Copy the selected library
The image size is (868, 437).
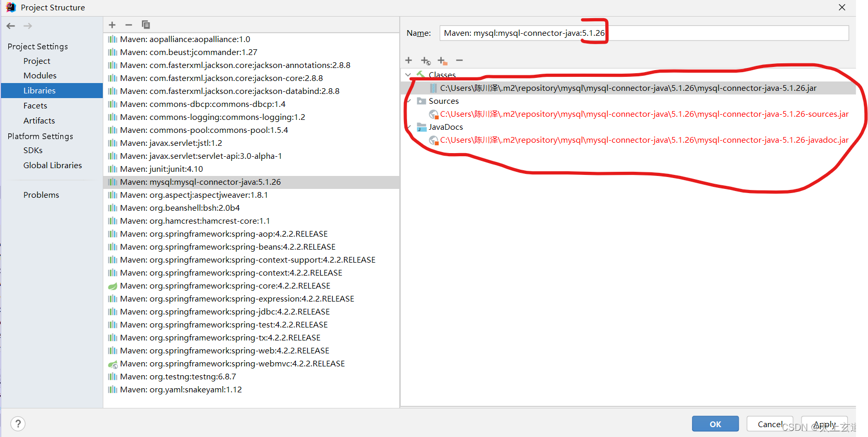click(x=146, y=24)
